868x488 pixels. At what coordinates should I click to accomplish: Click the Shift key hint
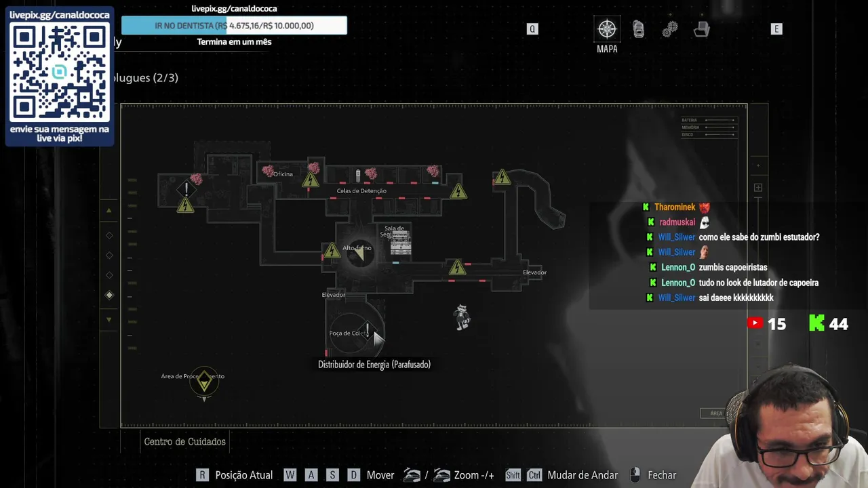(513, 475)
